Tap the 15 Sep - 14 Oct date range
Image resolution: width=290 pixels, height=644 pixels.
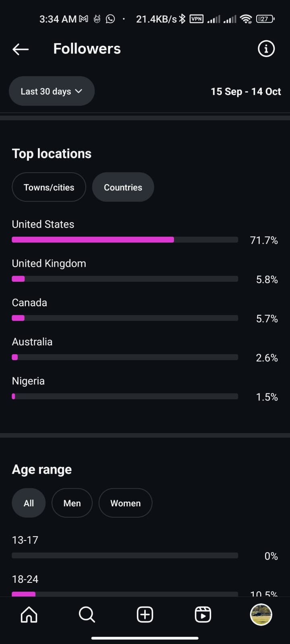[246, 92]
